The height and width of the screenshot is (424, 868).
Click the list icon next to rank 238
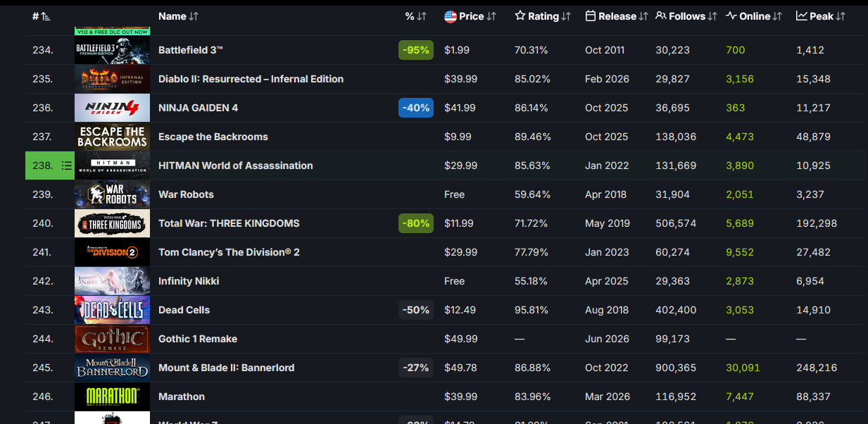[67, 166]
